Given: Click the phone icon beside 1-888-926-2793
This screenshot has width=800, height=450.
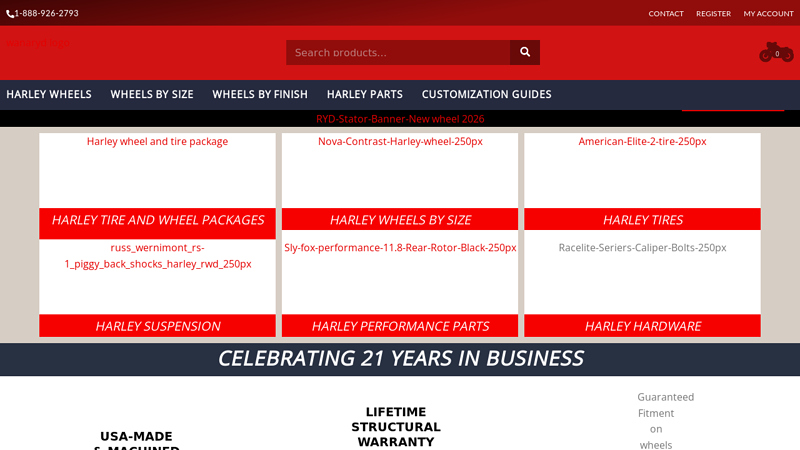Looking at the screenshot, I should 10,14.
